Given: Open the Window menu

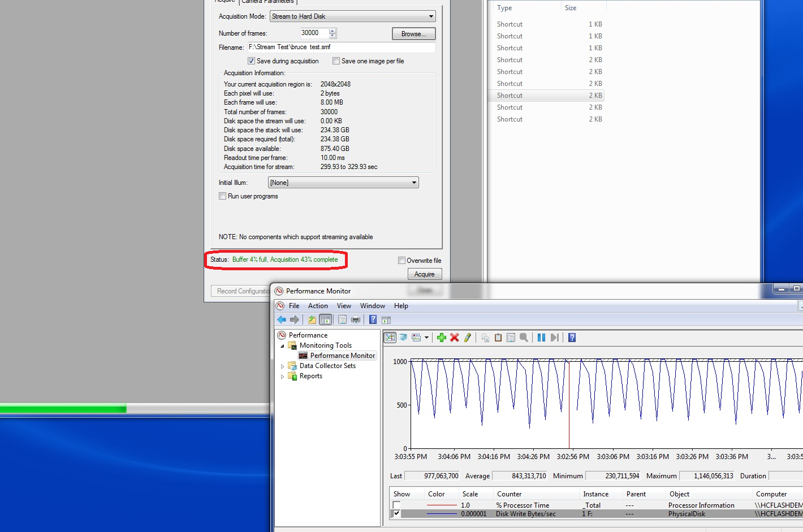Looking at the screenshot, I should tap(373, 306).
